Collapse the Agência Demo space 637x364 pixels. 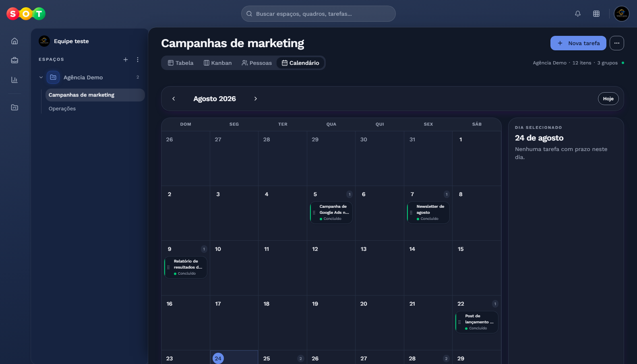41,77
